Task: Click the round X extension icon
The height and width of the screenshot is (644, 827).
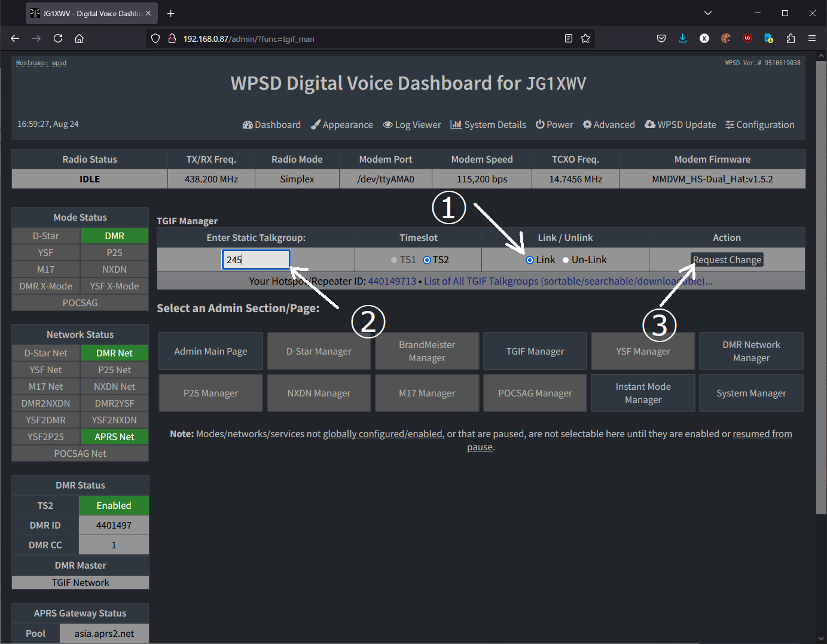Action: tap(704, 38)
